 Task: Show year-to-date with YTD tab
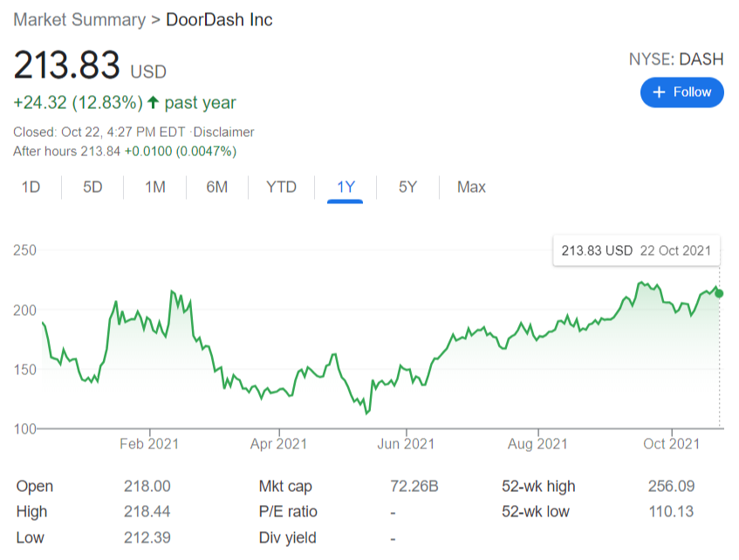point(281,188)
